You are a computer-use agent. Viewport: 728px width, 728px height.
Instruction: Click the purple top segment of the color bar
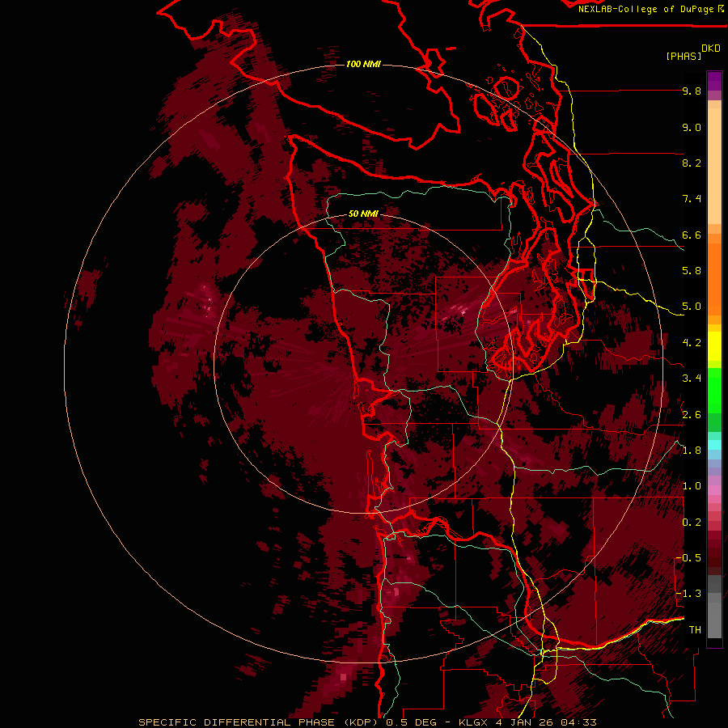[x=714, y=81]
